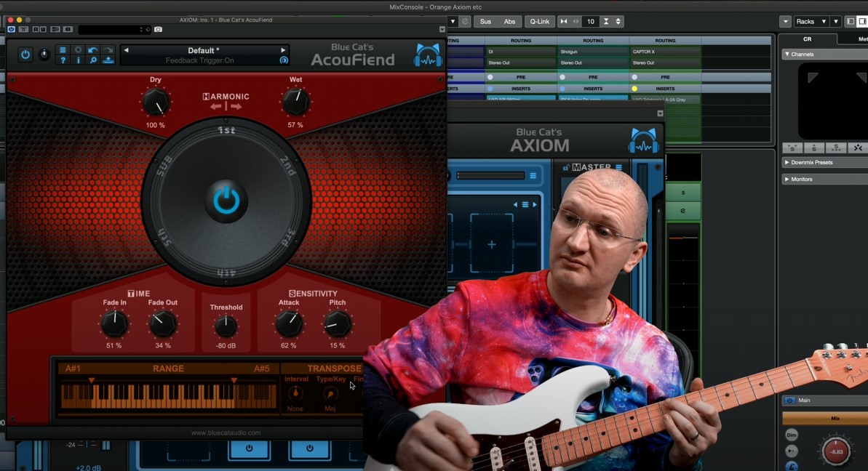
Task: Click the range high marker on keyboard
Action: tap(234, 380)
